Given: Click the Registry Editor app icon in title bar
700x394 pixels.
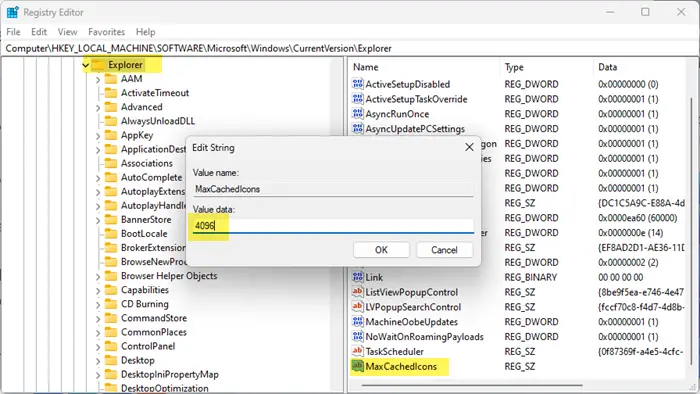Looking at the screenshot, I should pos(12,12).
